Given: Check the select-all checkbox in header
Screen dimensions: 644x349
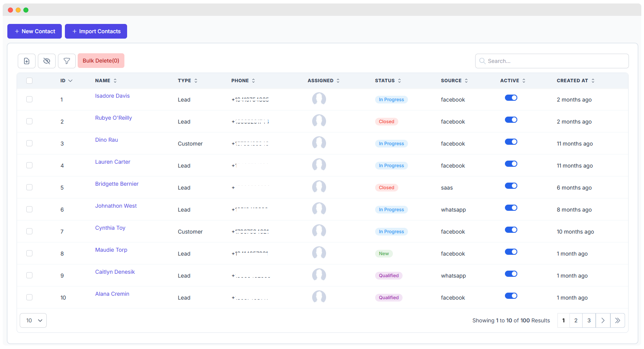Looking at the screenshot, I should pyautogui.click(x=29, y=80).
